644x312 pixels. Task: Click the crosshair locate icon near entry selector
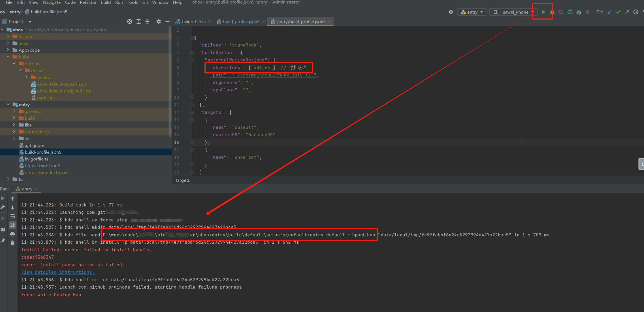(451, 12)
